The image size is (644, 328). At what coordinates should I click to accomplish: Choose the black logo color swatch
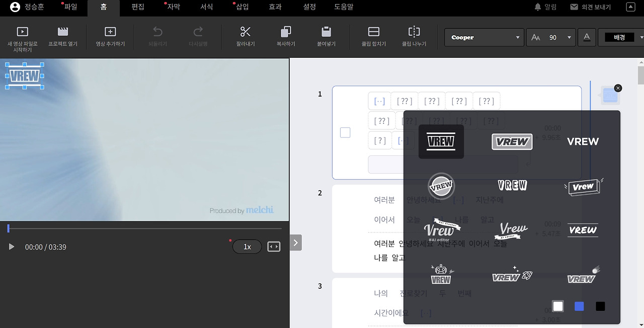(x=600, y=306)
